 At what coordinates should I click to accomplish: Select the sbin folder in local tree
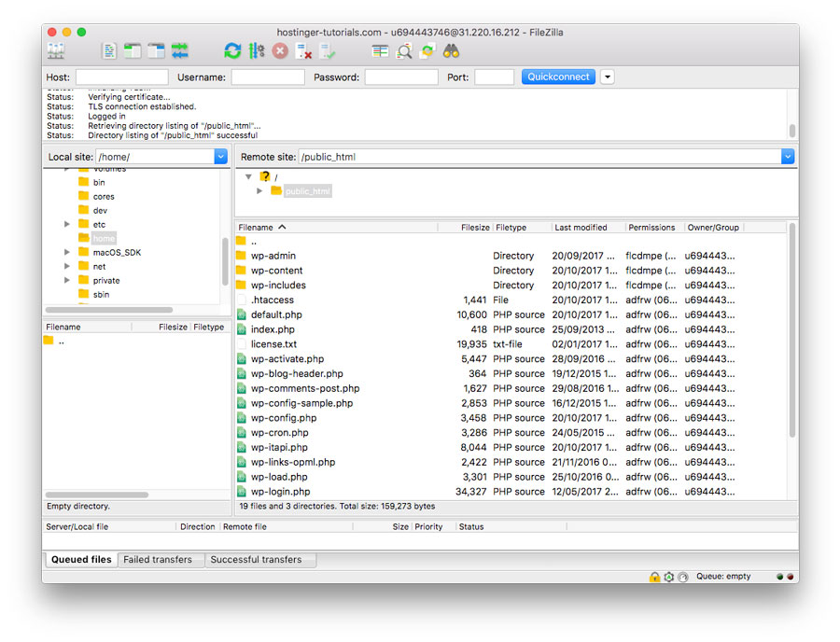tap(101, 295)
